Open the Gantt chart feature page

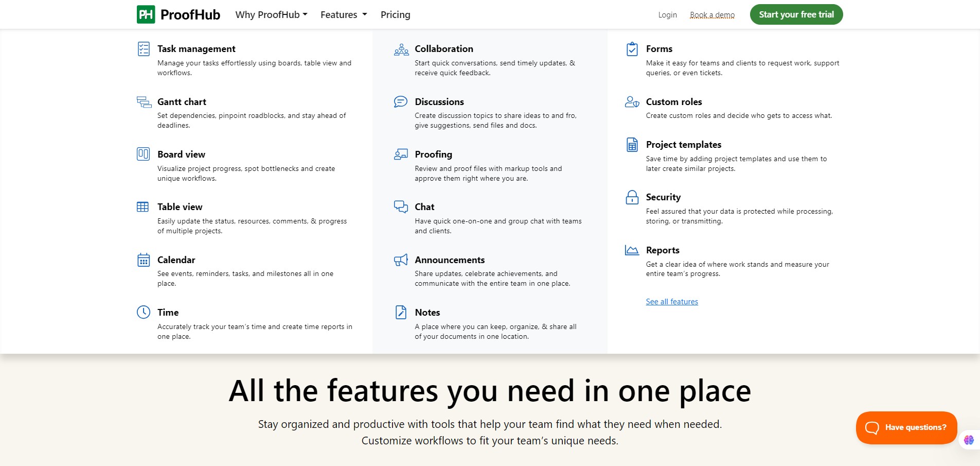[x=182, y=101]
